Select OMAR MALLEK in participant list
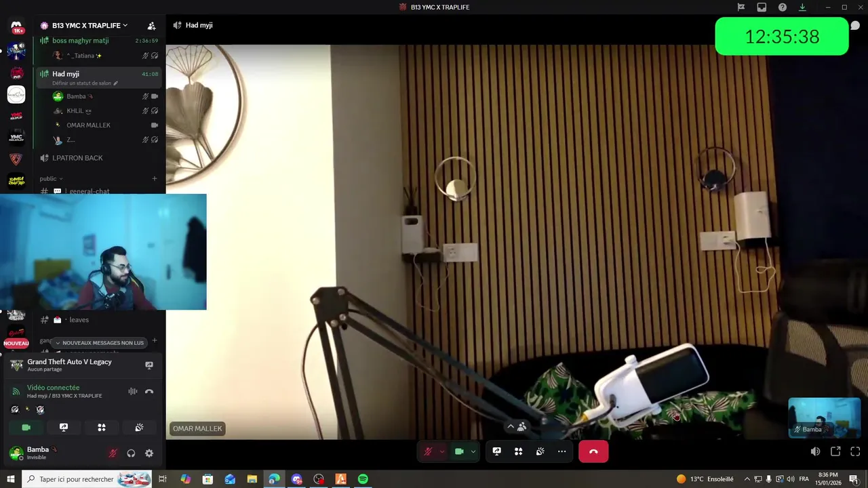 click(100, 125)
